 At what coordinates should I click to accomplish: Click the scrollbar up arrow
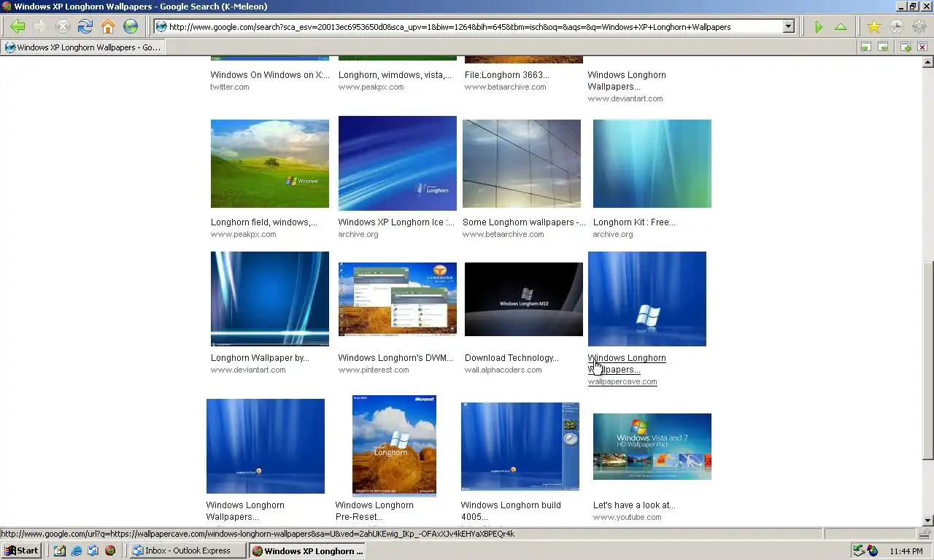[928, 62]
